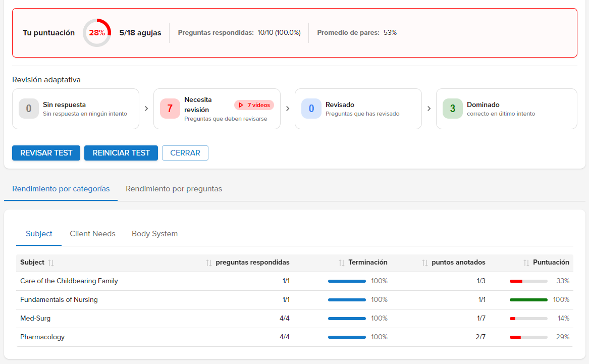The image size is (589, 364).
Task: Click the sort icon beside Subject header
Action: (50, 263)
